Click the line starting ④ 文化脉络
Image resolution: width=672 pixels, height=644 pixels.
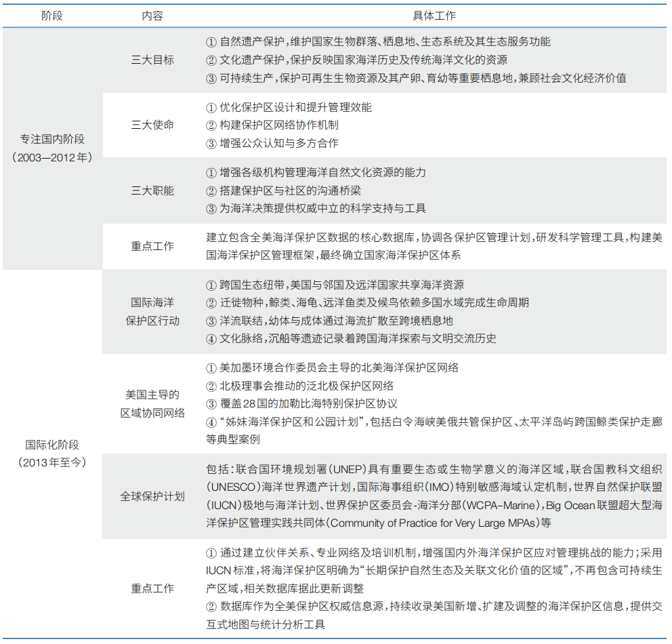[x=351, y=339]
